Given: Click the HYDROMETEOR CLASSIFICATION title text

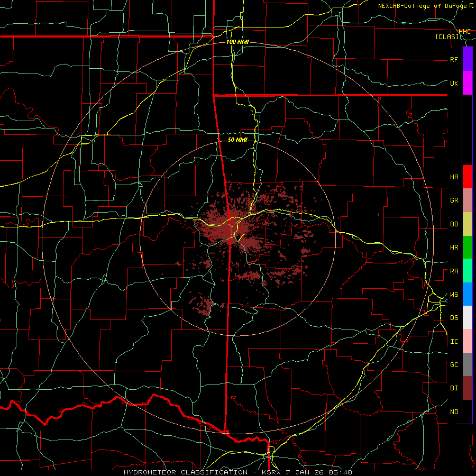Looking at the screenshot, I should coord(186,472).
